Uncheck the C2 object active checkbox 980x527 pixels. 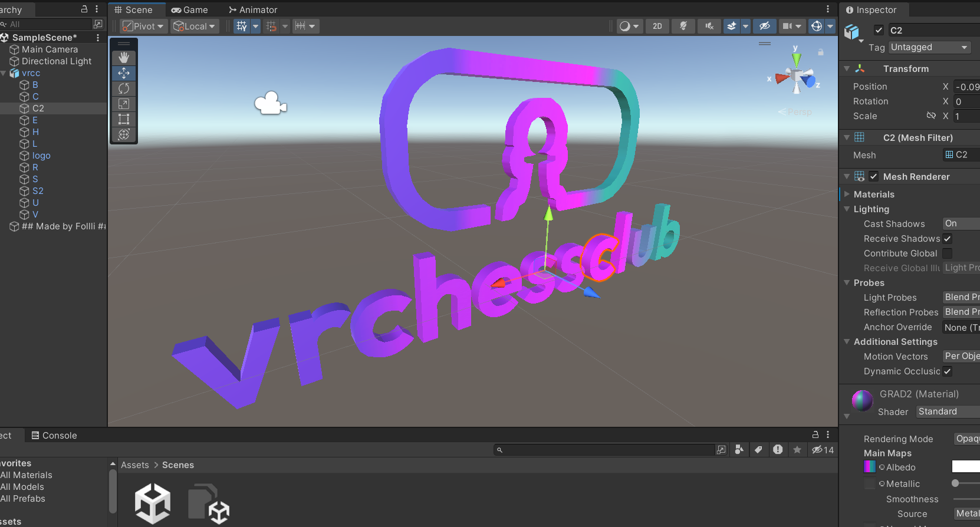[879, 30]
